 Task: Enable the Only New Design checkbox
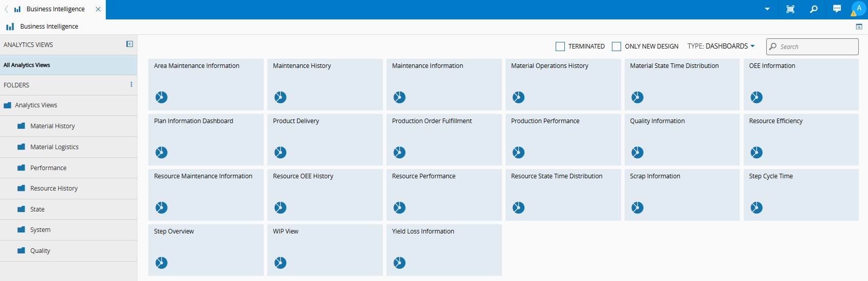pos(616,46)
